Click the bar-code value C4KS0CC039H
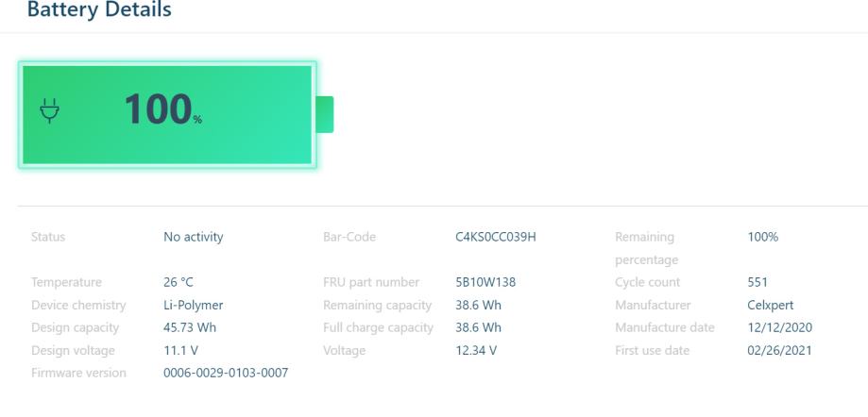The image size is (868, 417). click(495, 237)
